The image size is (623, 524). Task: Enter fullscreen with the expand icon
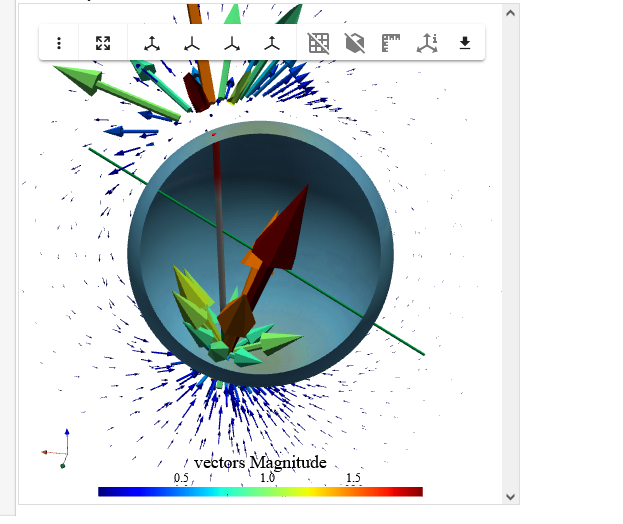103,43
